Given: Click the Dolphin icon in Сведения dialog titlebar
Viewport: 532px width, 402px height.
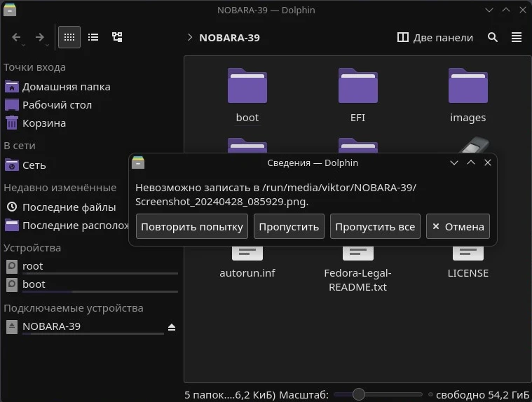Looking at the screenshot, I should 138,162.
